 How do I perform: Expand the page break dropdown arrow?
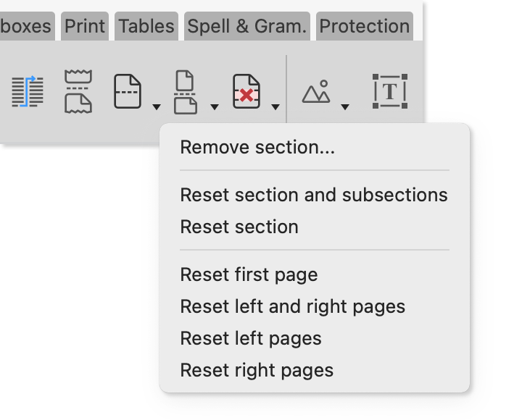pyautogui.click(x=157, y=107)
